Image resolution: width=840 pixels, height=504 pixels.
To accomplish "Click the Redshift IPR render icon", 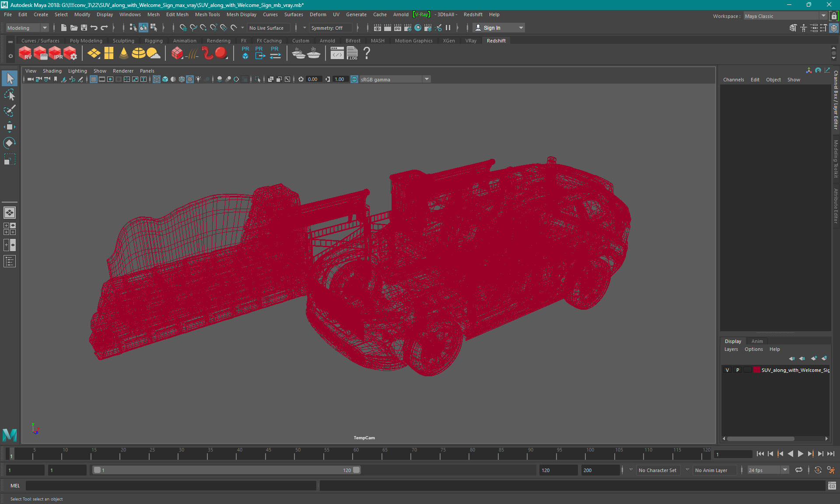I will tap(55, 53).
